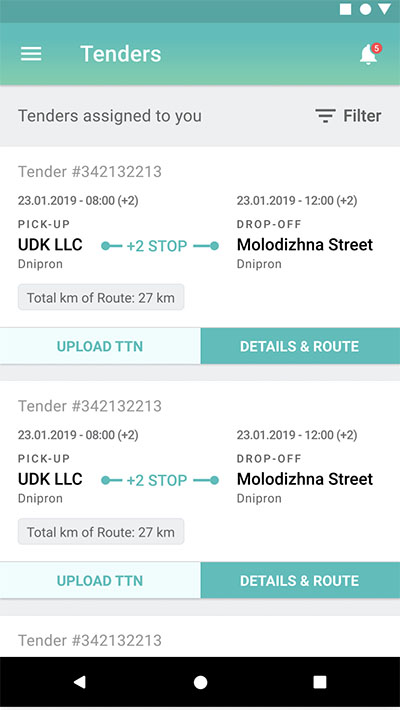Tap UDK LLC pick-up in first tender
This screenshot has height=710, width=400.
pos(50,245)
